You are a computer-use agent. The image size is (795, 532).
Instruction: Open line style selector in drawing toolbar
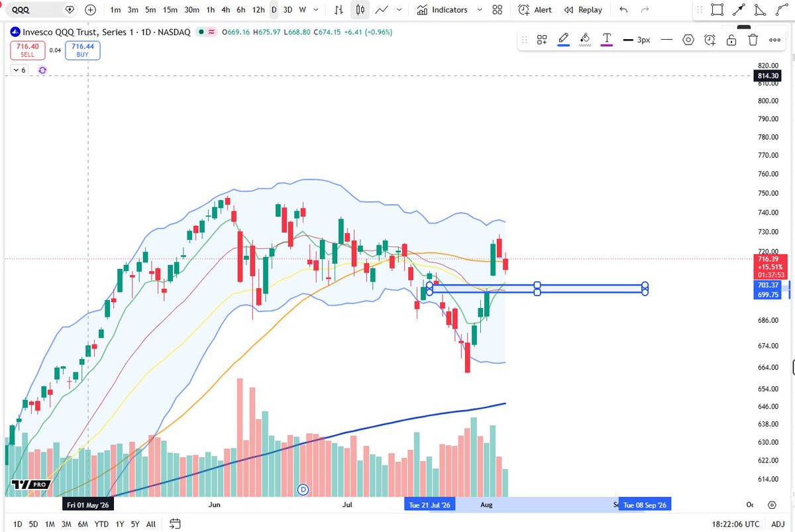(x=666, y=40)
